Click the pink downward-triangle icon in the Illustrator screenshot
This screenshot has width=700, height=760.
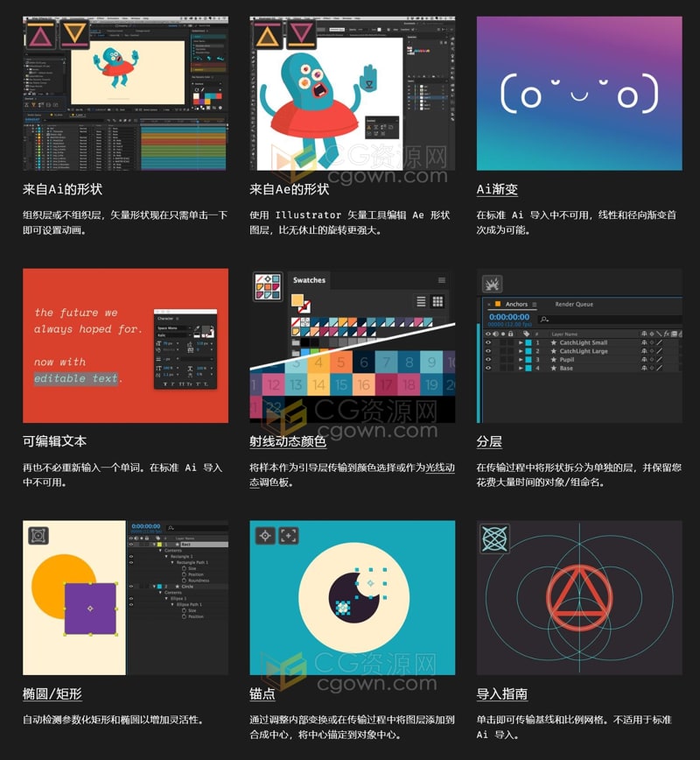point(301,35)
